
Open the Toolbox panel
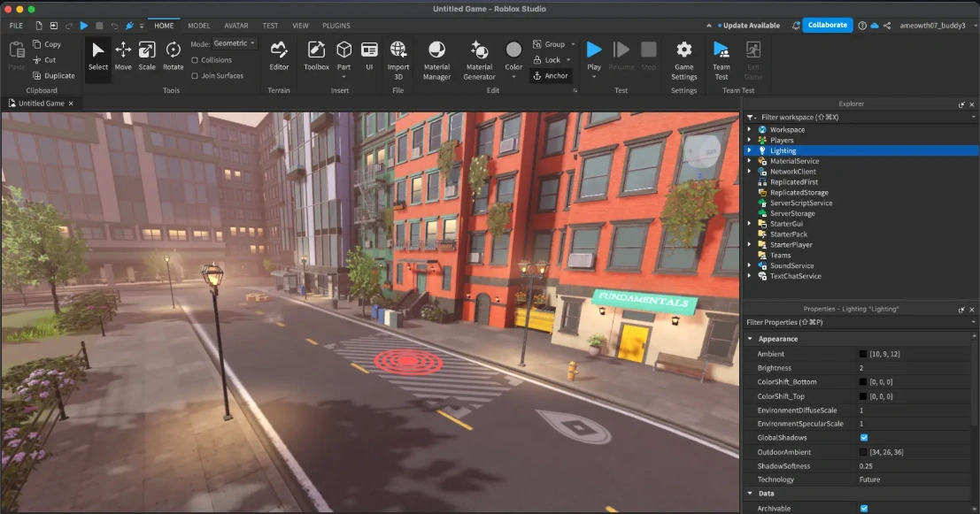(x=316, y=55)
